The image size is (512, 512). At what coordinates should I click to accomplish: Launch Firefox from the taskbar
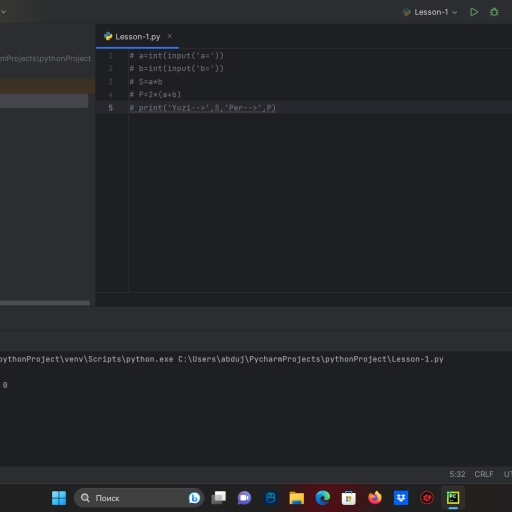point(375,498)
